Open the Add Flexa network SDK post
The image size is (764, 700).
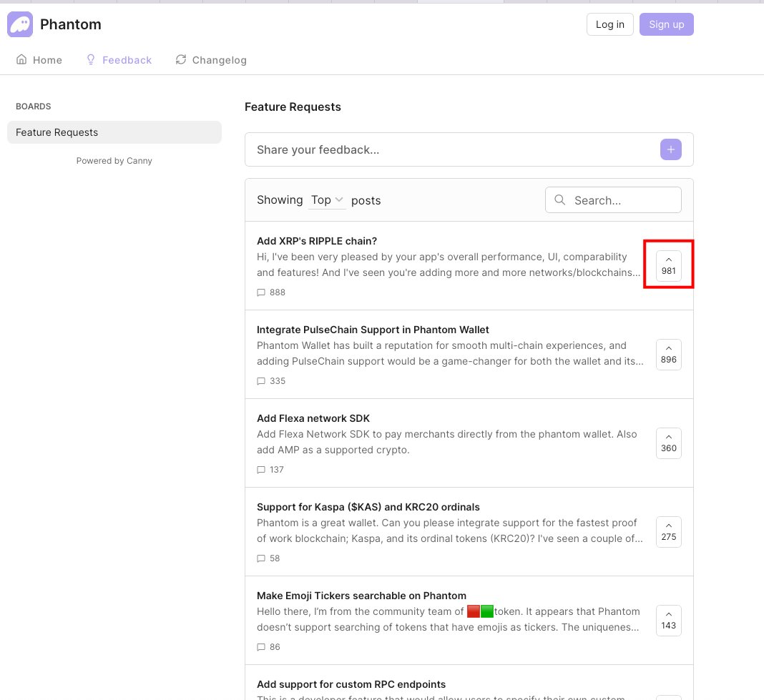pos(313,418)
